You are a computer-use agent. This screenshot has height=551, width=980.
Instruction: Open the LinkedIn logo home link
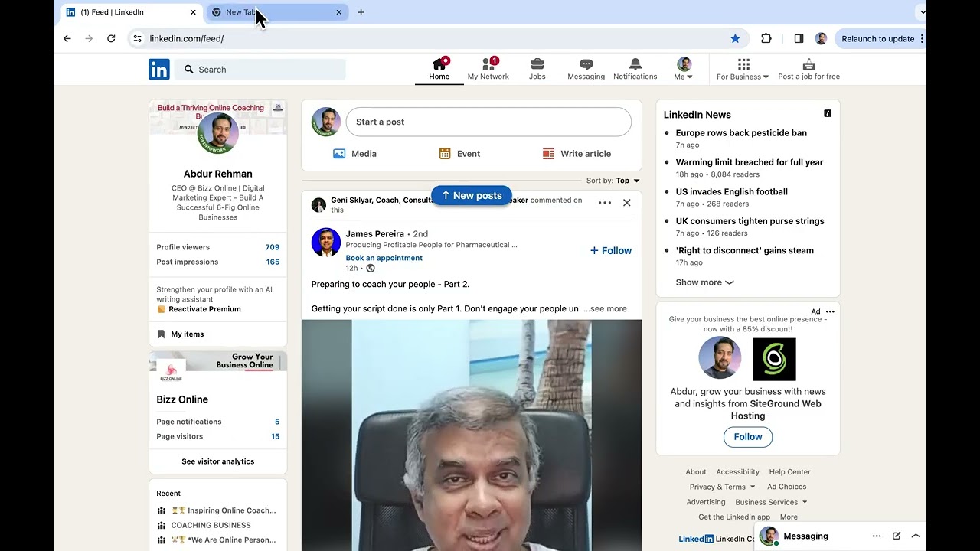(159, 69)
